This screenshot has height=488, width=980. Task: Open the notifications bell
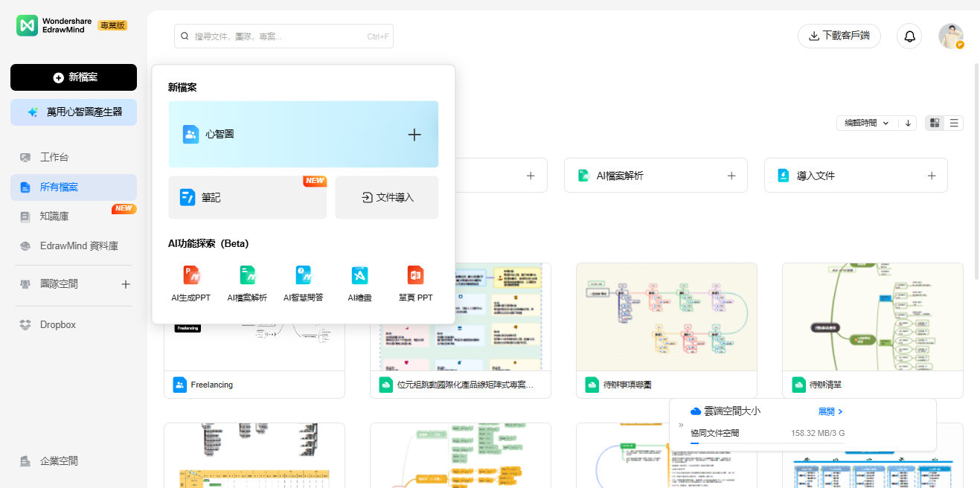tap(909, 36)
